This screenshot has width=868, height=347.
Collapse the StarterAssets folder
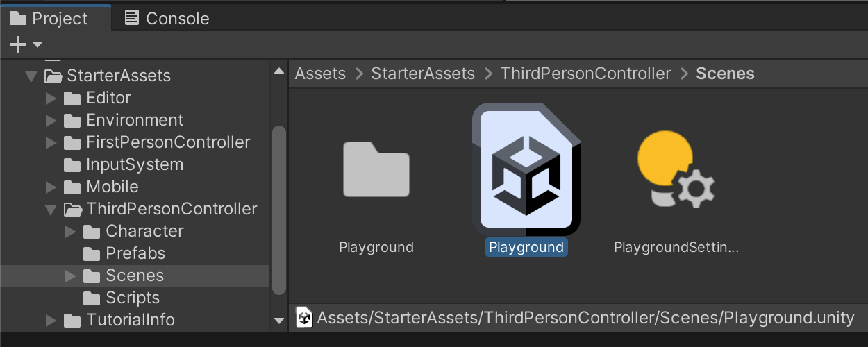(x=31, y=76)
